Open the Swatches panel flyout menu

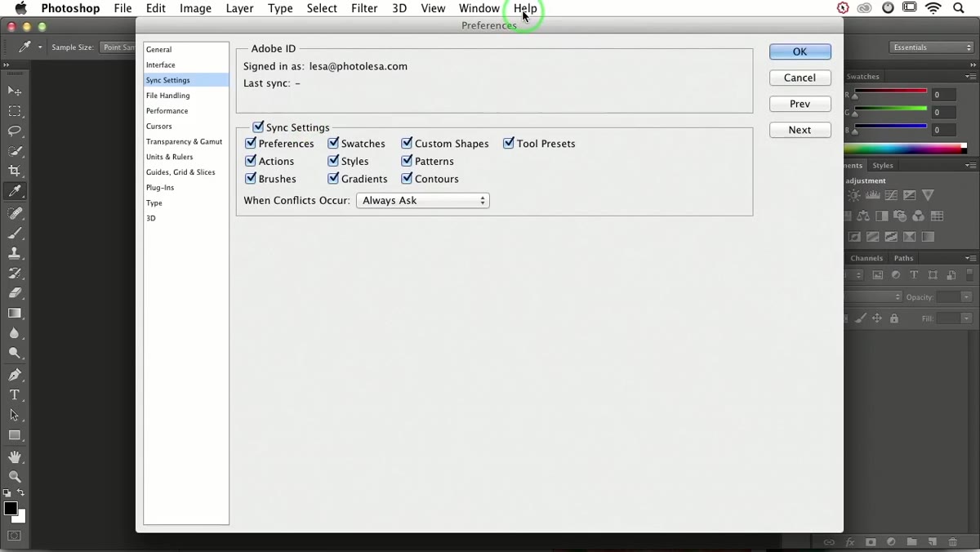(x=970, y=76)
